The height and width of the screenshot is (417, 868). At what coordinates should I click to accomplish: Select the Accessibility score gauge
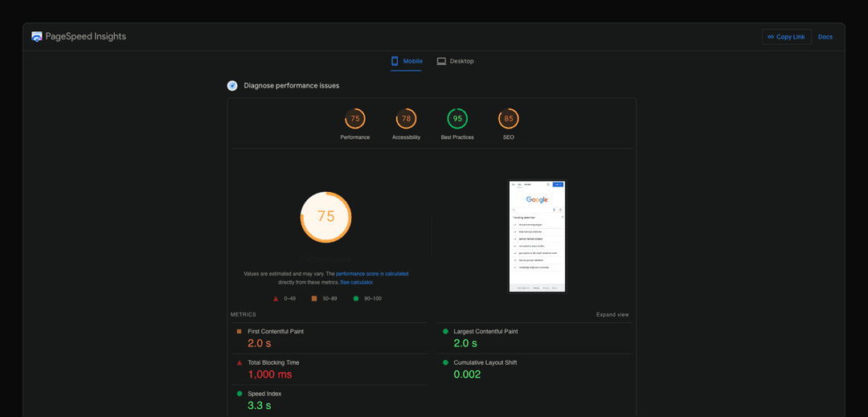406,119
